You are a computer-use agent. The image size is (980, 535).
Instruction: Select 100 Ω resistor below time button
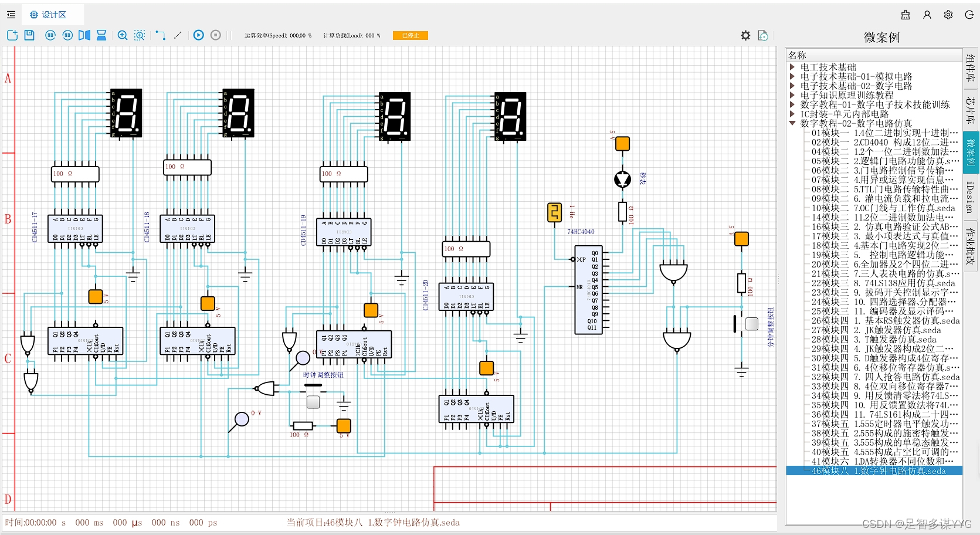pos(303,426)
